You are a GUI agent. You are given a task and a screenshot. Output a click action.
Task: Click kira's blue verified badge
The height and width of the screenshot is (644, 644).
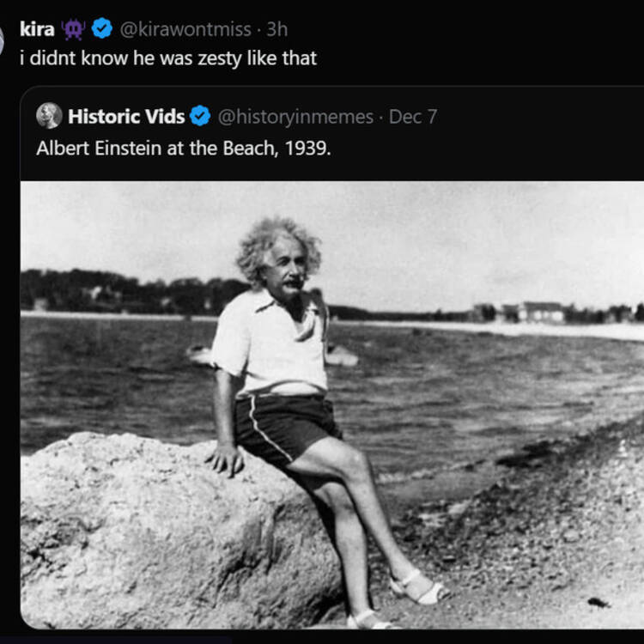coord(101,28)
